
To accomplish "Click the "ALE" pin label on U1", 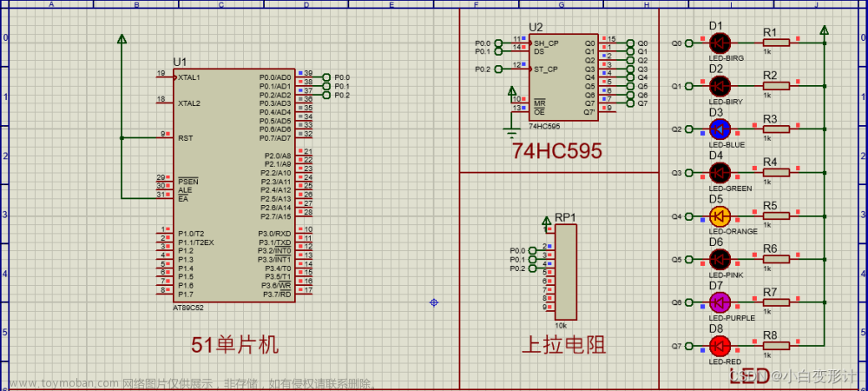I will 185,190.
